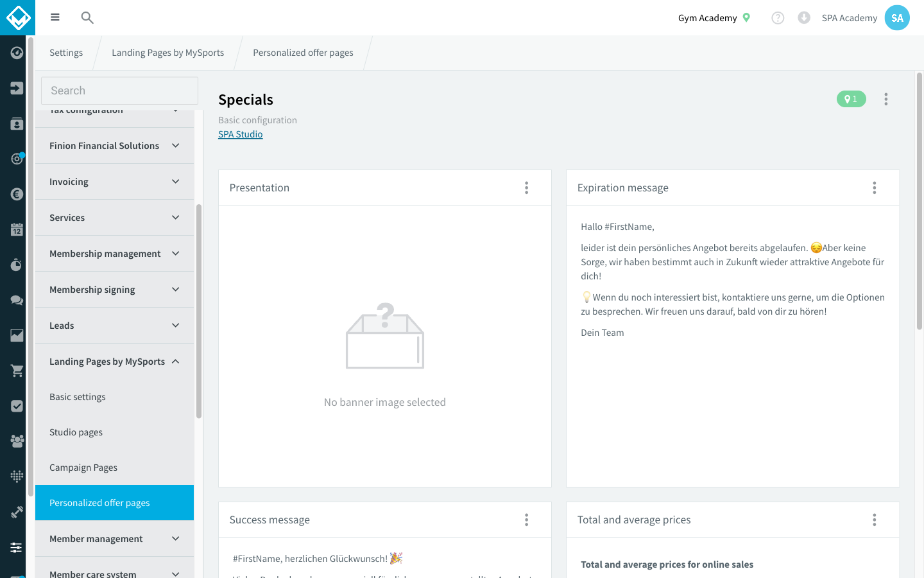Go to the Landing Pages by MySports breadcrumb
Image resolution: width=924 pixels, height=578 pixels.
[168, 53]
